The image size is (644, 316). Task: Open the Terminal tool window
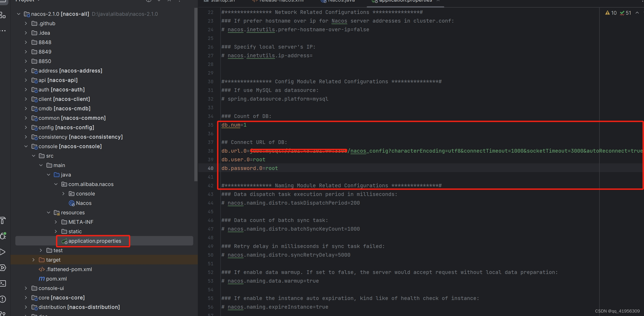click(x=3, y=283)
